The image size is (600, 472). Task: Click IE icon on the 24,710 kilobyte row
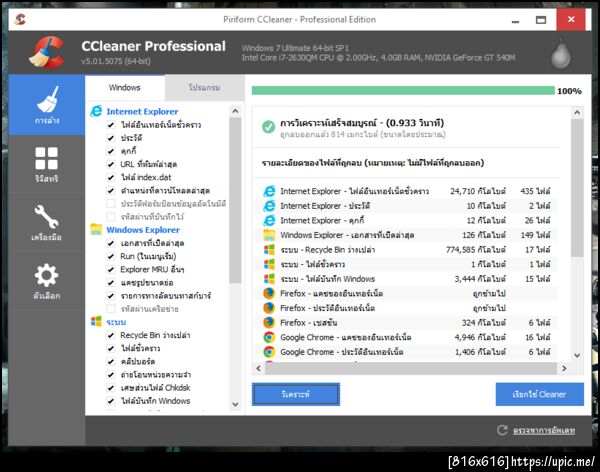click(x=269, y=191)
